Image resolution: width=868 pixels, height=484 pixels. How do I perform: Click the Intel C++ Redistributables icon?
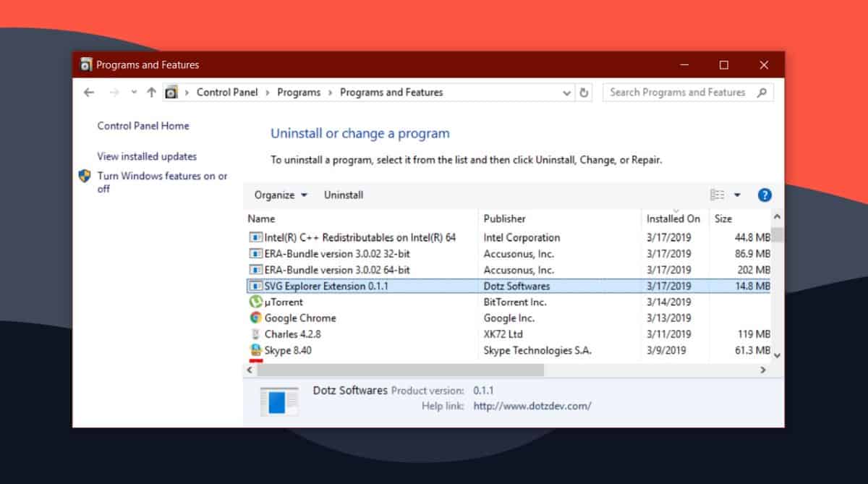(255, 237)
